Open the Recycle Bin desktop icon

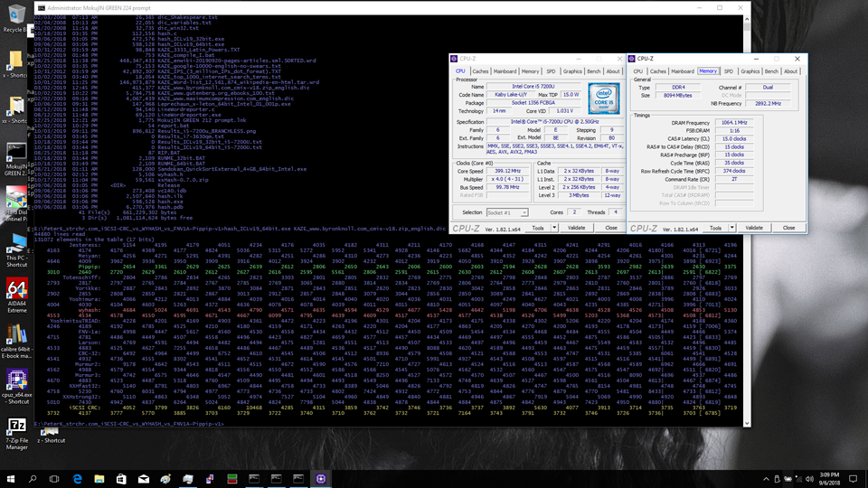click(15, 18)
